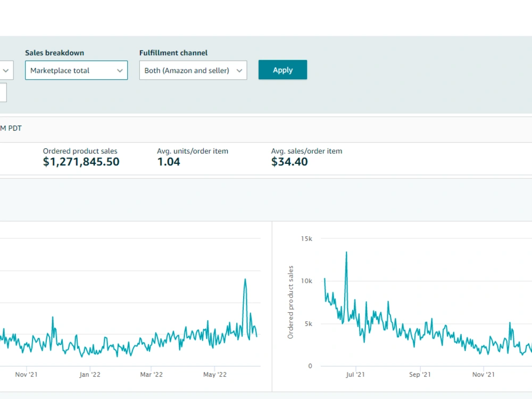Image resolution: width=532 pixels, height=399 pixels.
Task: Click the tallest spike after May '22 on left chart
Action: point(245,279)
